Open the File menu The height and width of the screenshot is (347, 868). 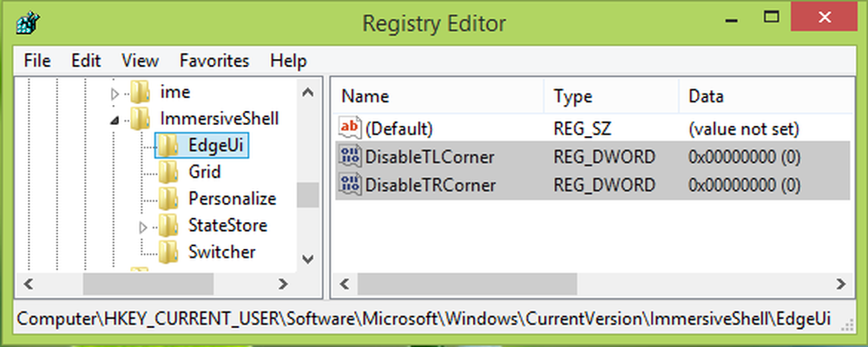(x=37, y=61)
